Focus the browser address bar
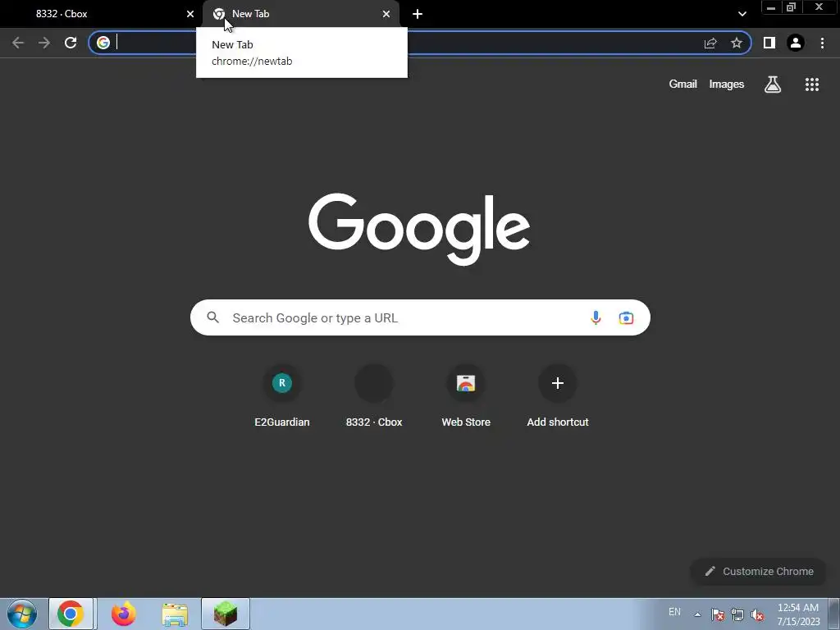840x630 pixels. coord(420,43)
